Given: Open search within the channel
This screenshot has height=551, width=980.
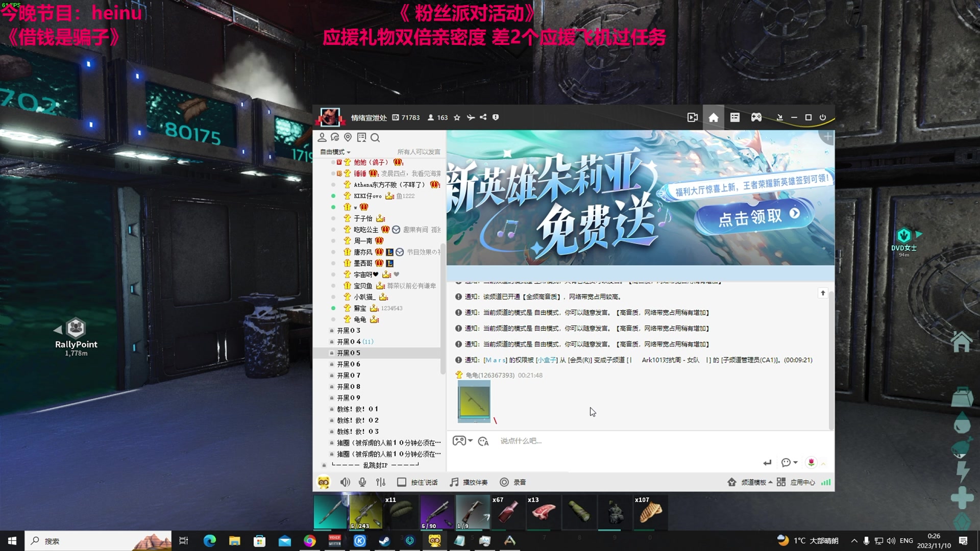Looking at the screenshot, I should click(376, 138).
